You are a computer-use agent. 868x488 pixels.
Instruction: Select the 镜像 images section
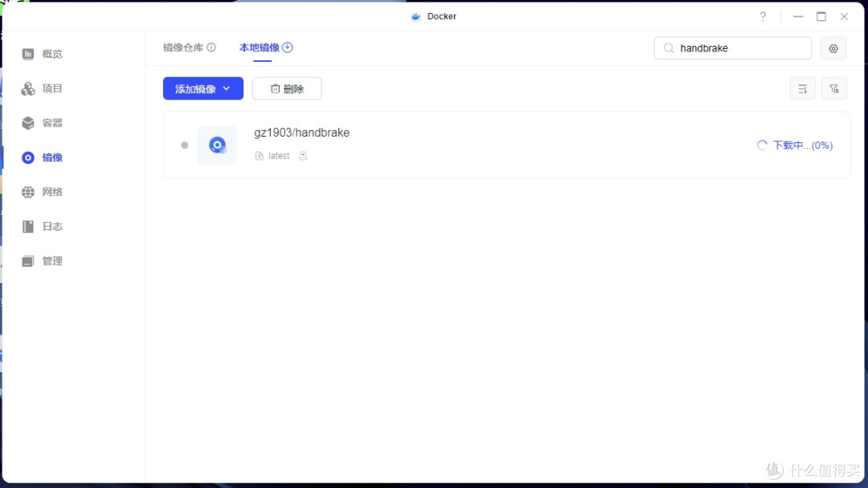coord(42,158)
